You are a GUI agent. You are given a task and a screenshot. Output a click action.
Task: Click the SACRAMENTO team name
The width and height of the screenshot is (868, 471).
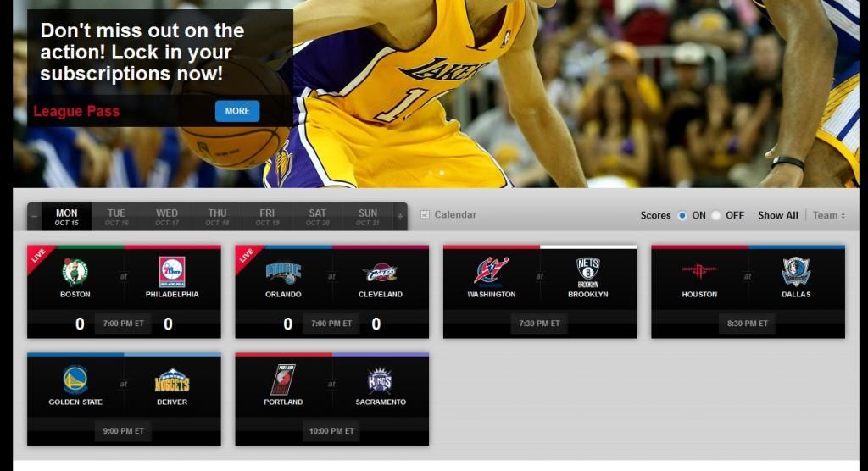381,402
